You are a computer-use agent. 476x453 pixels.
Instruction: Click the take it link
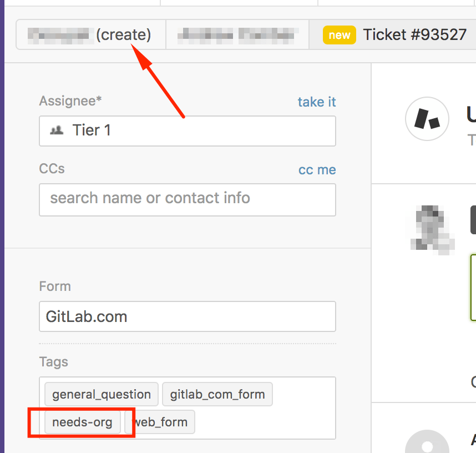pos(317,102)
